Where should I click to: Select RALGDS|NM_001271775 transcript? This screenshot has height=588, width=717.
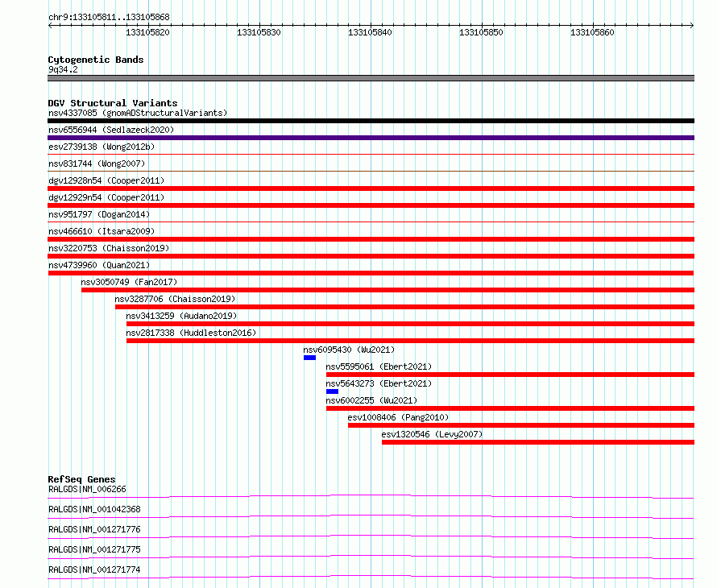(94, 549)
